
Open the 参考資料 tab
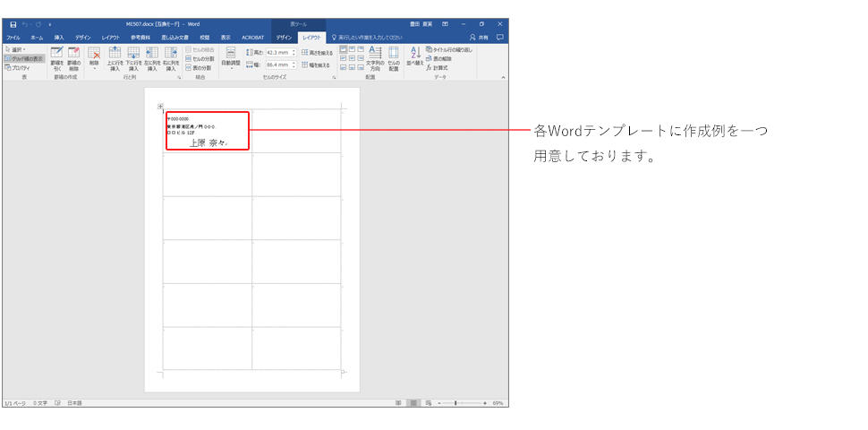pos(140,38)
